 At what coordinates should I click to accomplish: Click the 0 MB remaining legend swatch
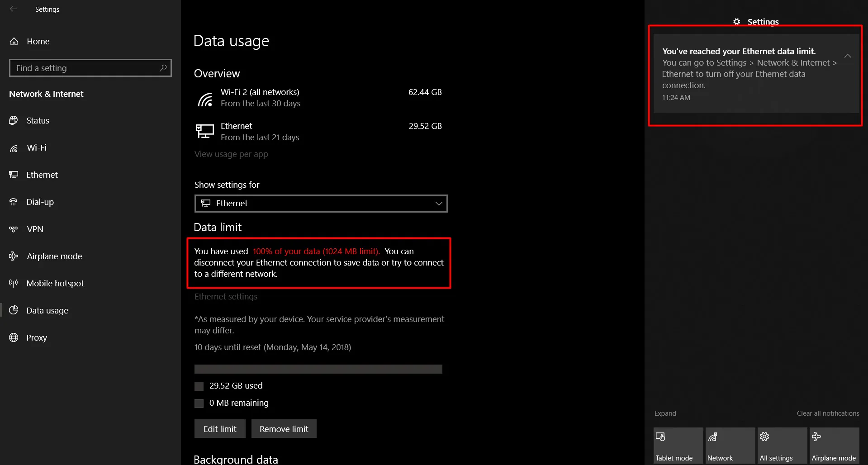click(x=199, y=403)
